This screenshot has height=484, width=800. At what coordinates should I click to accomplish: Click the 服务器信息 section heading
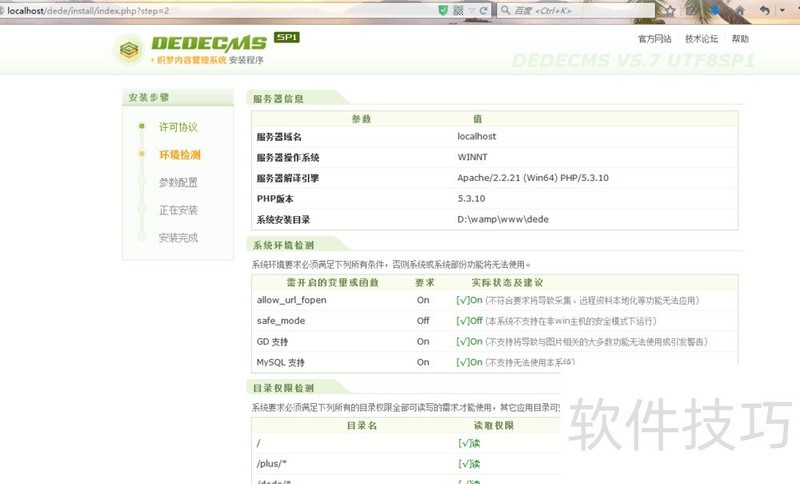[278, 98]
